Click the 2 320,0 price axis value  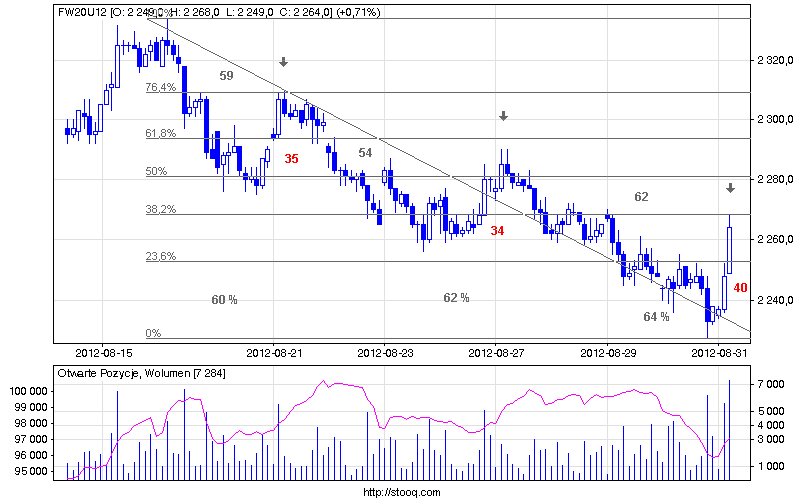point(776,61)
